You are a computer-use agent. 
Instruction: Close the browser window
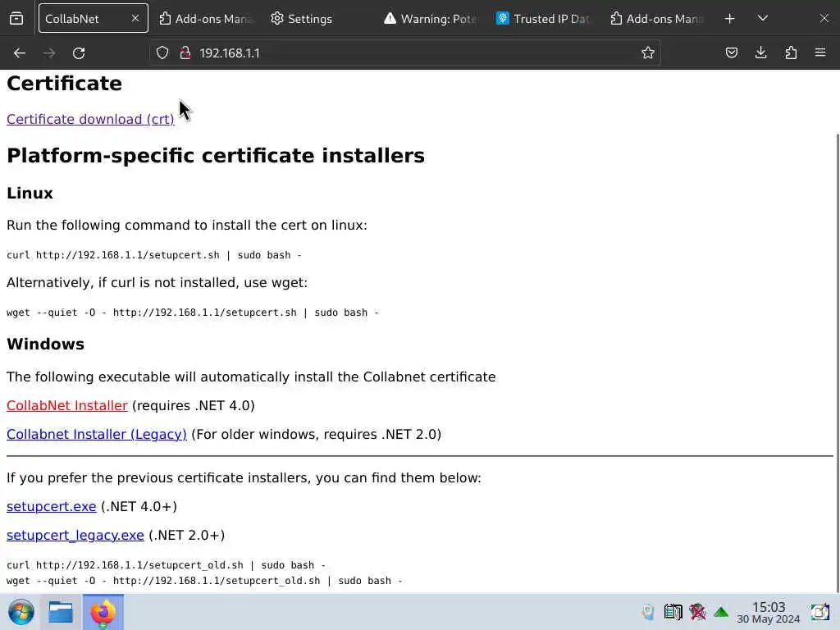[x=824, y=19]
